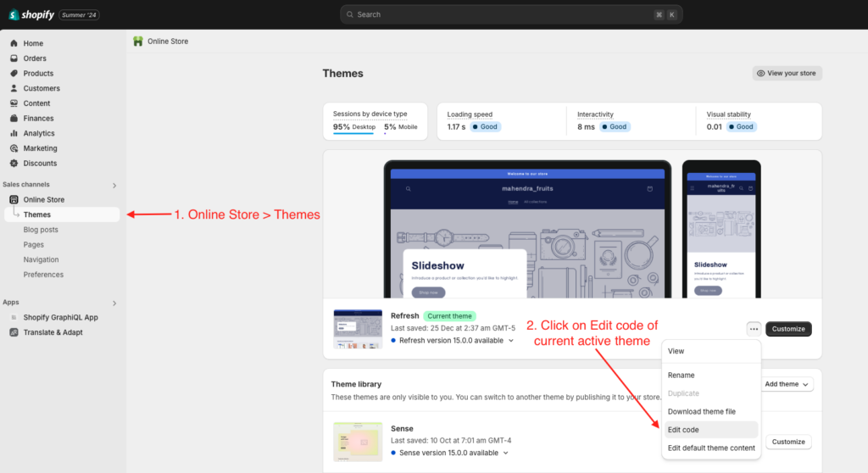This screenshot has width=868, height=473.
Task: Expand the Apps section chevron
Action: click(114, 303)
